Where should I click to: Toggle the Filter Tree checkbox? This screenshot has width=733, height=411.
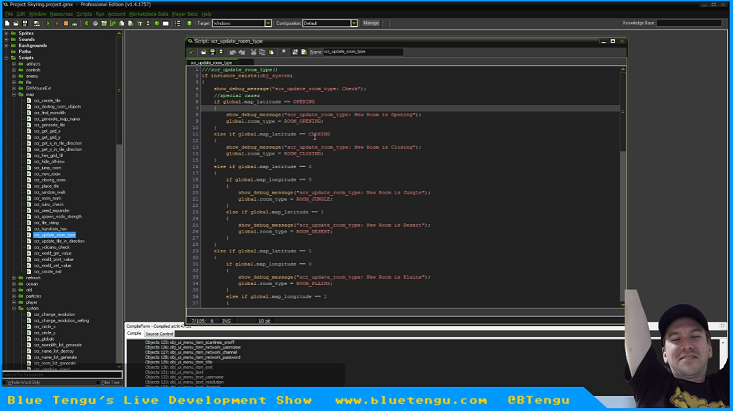tap(98, 382)
